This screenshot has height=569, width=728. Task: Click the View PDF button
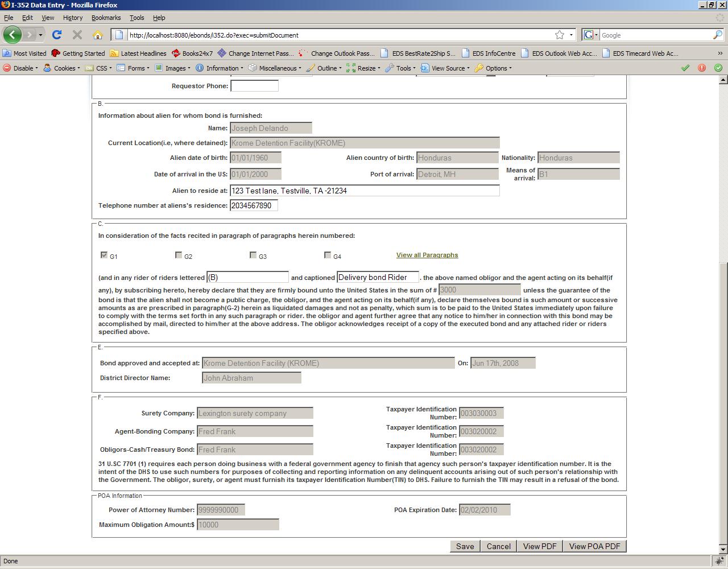tap(539, 546)
